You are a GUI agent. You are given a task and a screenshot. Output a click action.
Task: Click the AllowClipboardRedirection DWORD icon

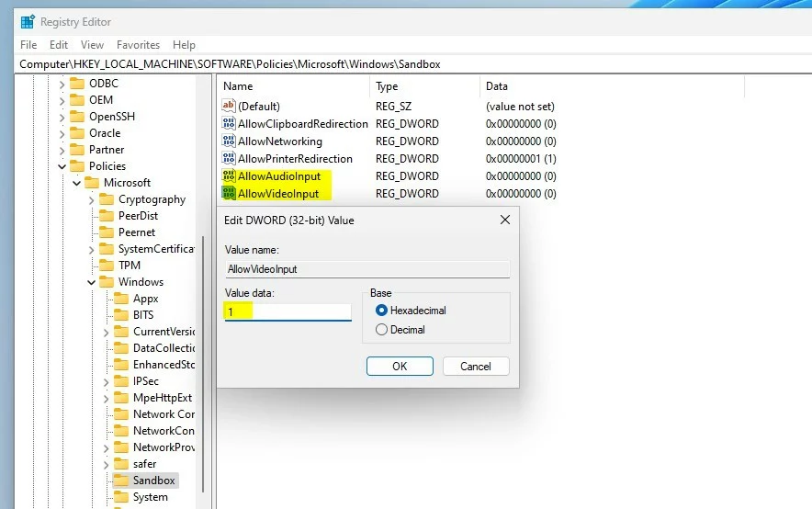point(229,123)
